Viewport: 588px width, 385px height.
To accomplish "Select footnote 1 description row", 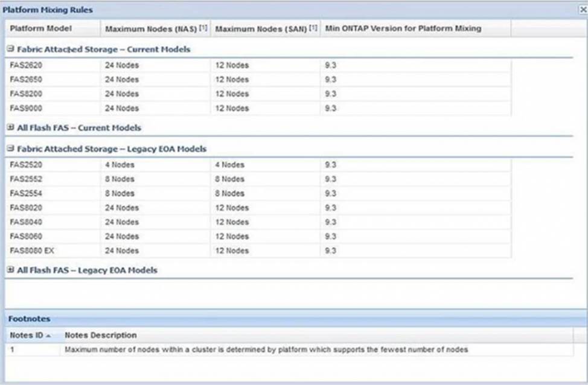I will [x=266, y=350].
